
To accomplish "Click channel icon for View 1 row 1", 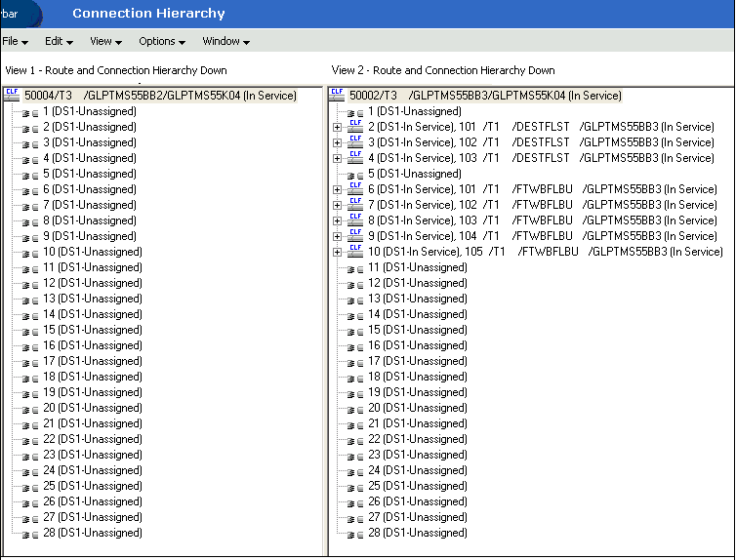I will click(30, 113).
